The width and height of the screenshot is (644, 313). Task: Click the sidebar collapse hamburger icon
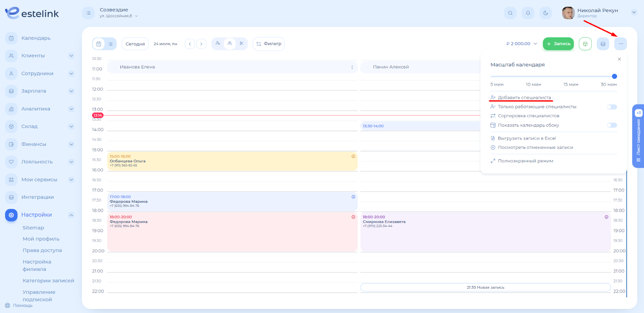click(x=89, y=13)
